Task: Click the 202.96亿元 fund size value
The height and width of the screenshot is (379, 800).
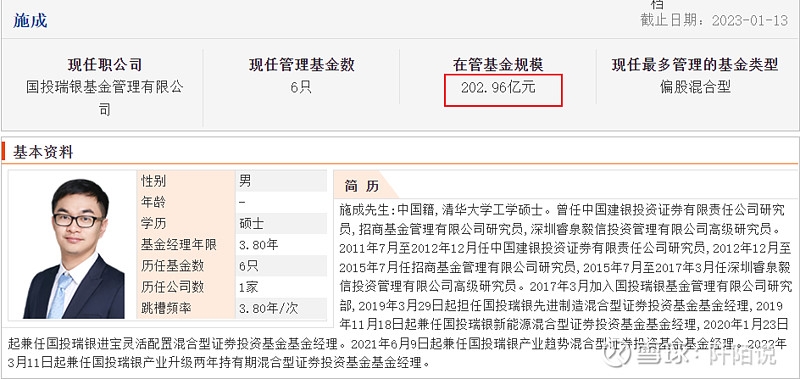Action: [498, 87]
